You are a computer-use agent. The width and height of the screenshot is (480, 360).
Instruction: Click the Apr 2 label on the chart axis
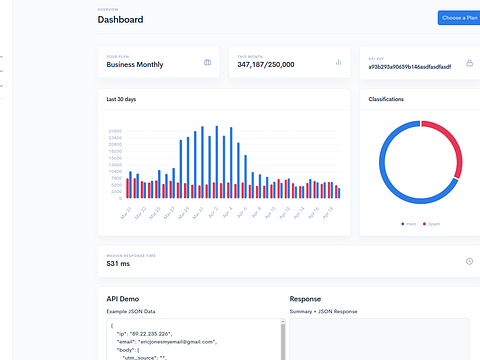point(213,212)
